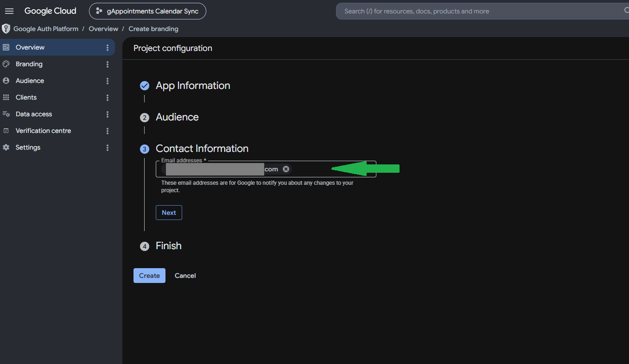Click the email address chip
Image resolution: width=629 pixels, height=364 pixels.
226,169
